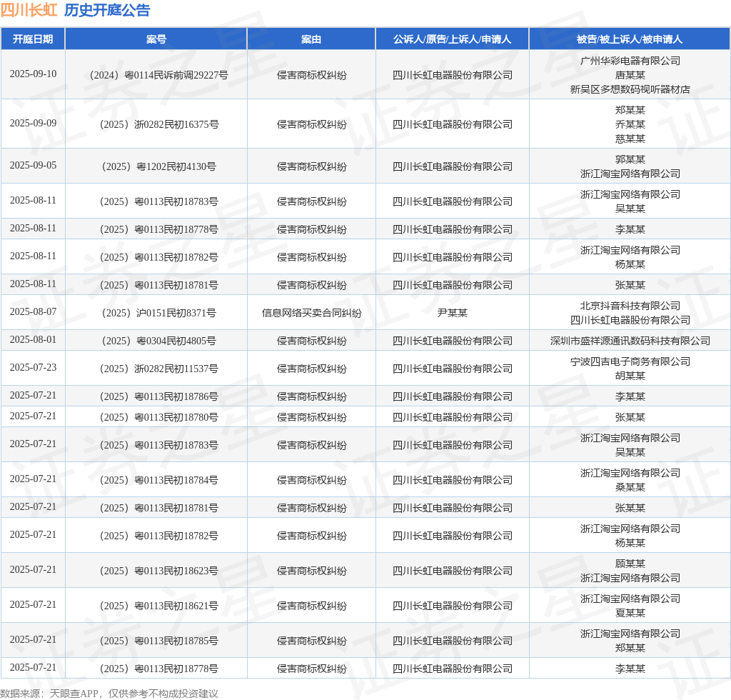
Task: Select the date cell 2025-08-07
Action: click(x=33, y=311)
